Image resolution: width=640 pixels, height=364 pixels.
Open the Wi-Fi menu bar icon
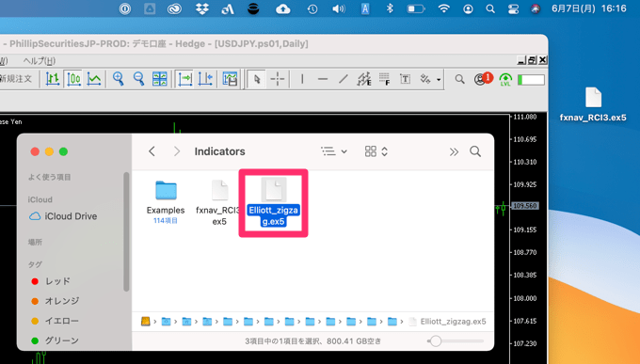pyautogui.click(x=443, y=8)
